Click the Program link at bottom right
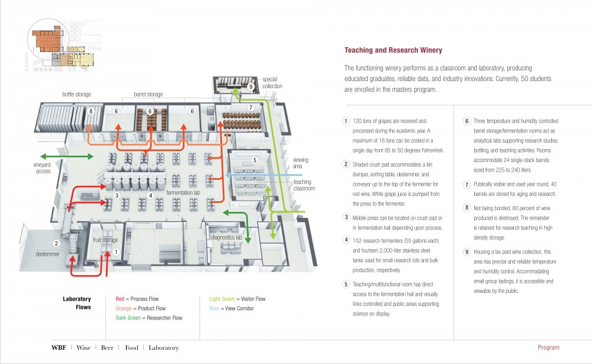Viewport: 592px width, 364px height. [549, 347]
